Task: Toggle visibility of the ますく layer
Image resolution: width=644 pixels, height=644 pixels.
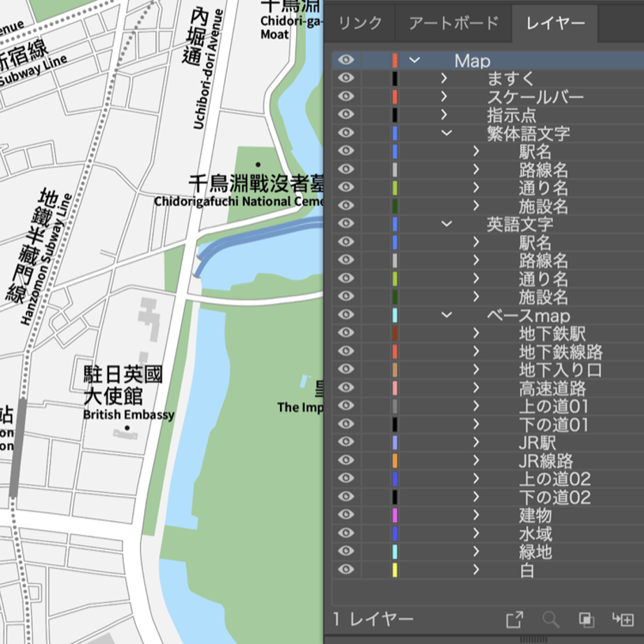Action: [x=346, y=78]
